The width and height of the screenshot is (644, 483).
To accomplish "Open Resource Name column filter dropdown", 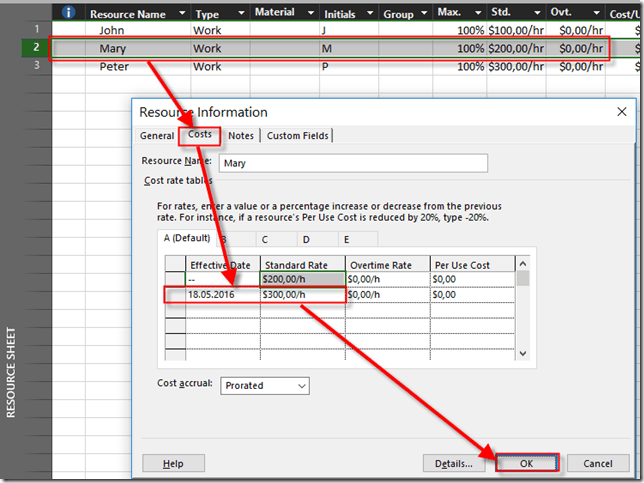I will tap(180, 14).
